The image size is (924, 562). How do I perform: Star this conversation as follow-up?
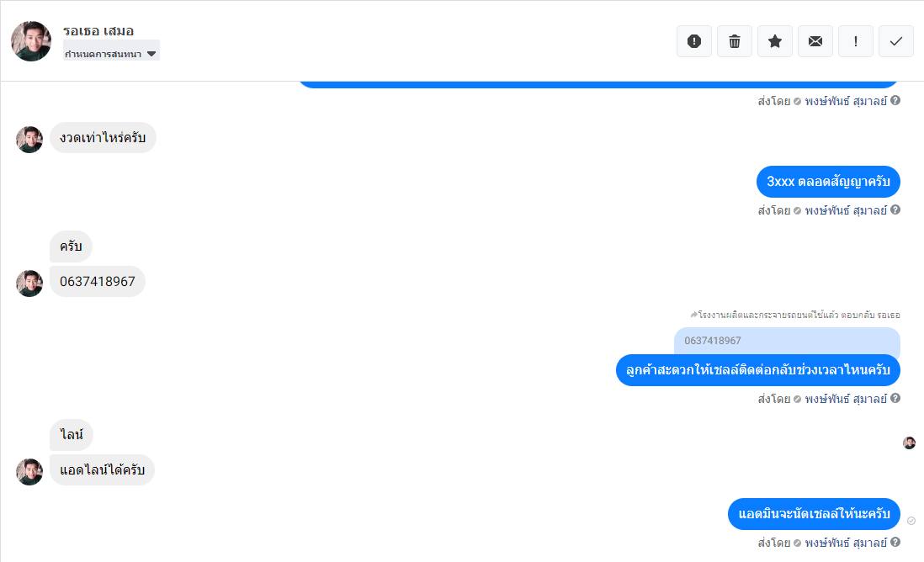click(x=775, y=41)
